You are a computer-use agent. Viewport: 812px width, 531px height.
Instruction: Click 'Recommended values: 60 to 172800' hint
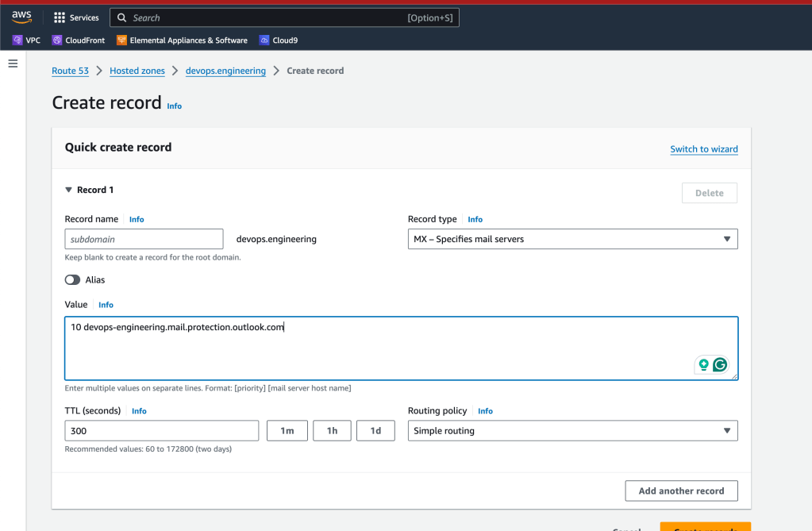(x=148, y=449)
